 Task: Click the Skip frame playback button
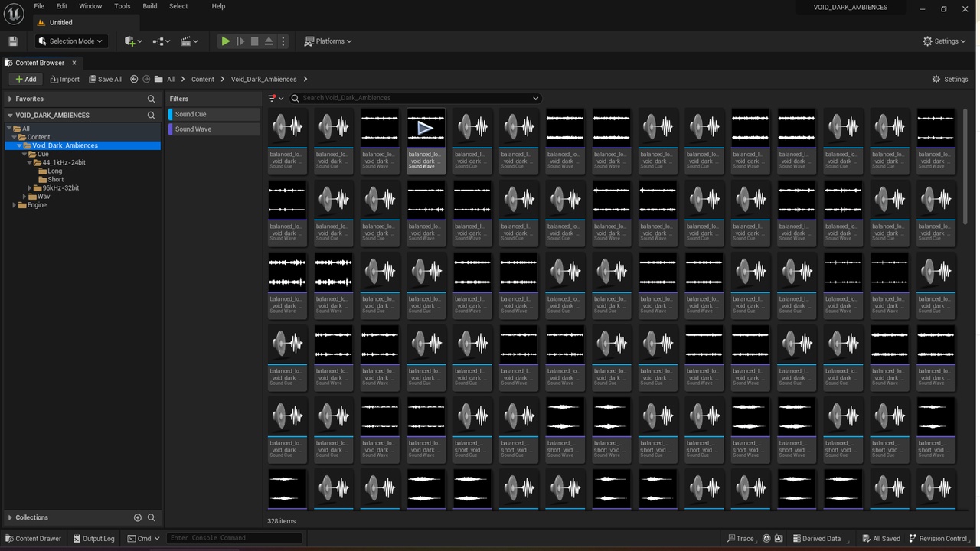tap(240, 41)
